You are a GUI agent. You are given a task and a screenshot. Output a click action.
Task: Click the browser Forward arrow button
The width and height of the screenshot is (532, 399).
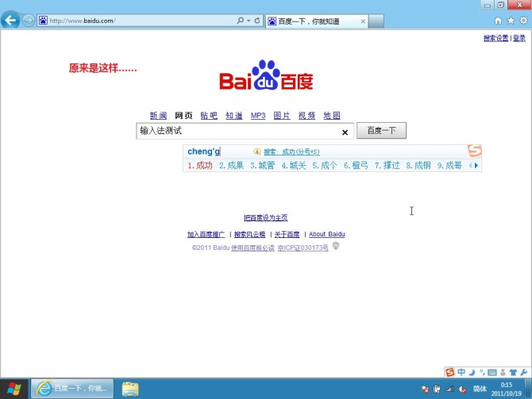coord(29,21)
